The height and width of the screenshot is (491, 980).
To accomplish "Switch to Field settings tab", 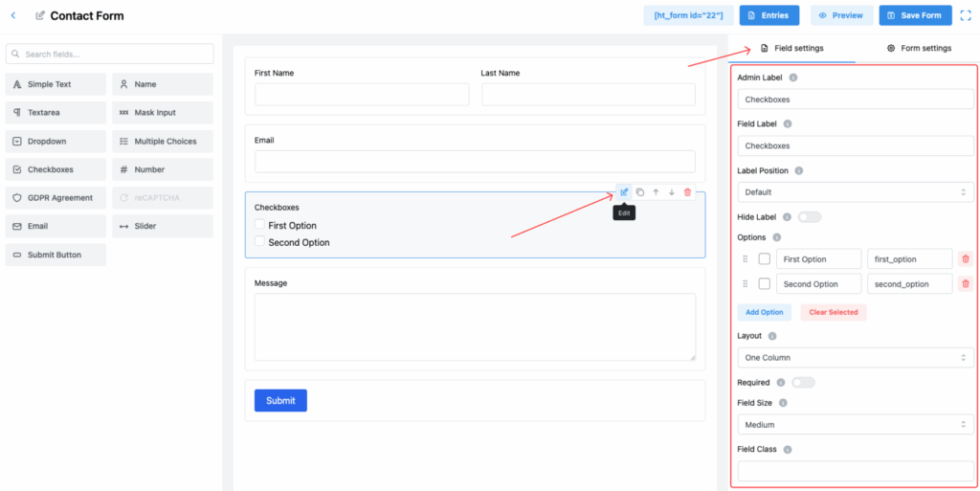I will point(791,48).
